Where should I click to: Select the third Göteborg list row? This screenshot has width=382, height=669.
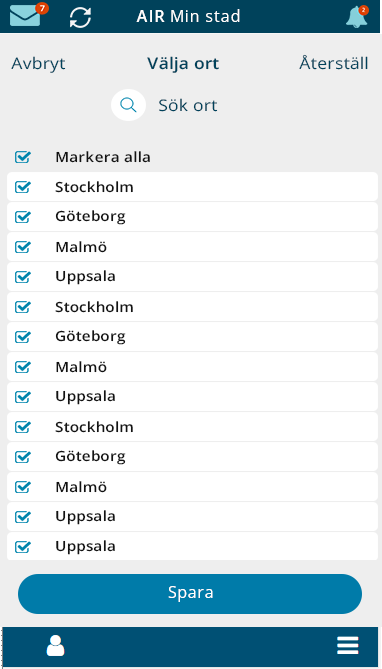click(x=192, y=457)
